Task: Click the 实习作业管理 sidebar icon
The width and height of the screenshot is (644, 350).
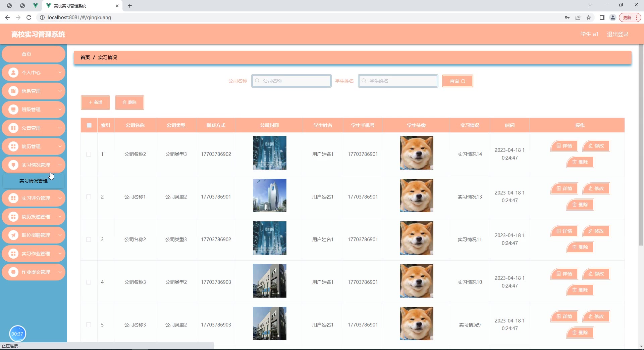Action: tap(13, 254)
